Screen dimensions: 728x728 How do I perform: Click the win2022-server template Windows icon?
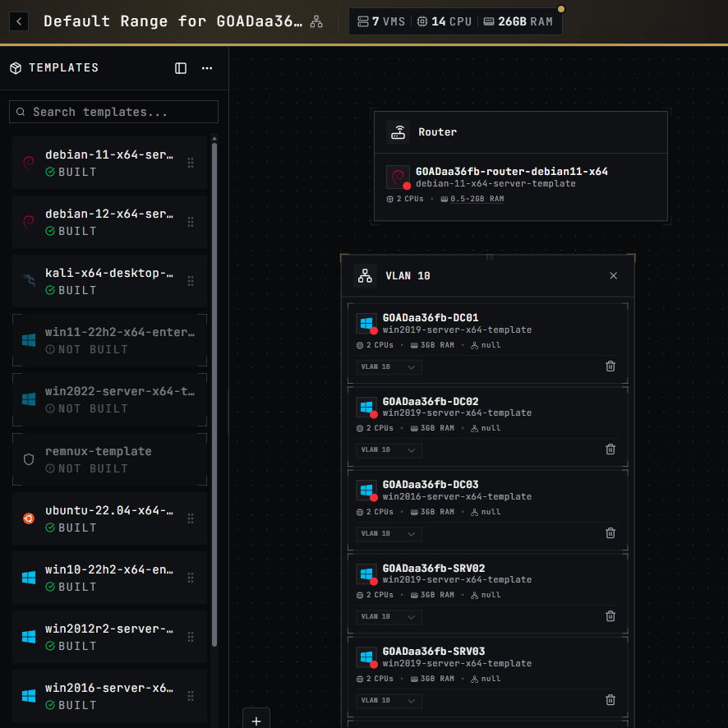click(29, 399)
